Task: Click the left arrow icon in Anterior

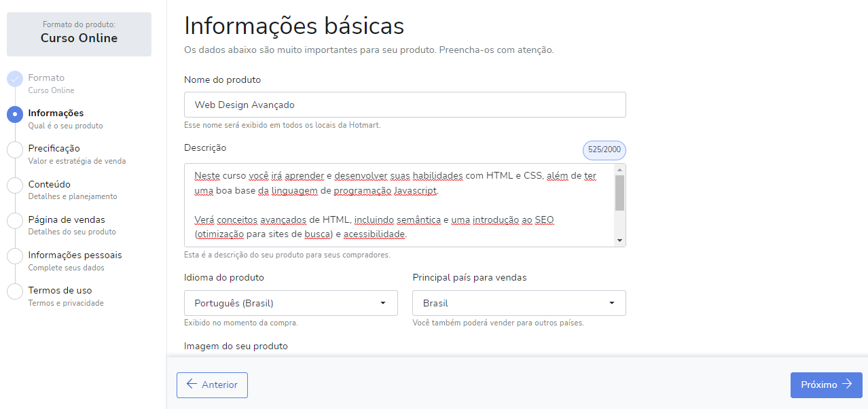Action: [192, 385]
